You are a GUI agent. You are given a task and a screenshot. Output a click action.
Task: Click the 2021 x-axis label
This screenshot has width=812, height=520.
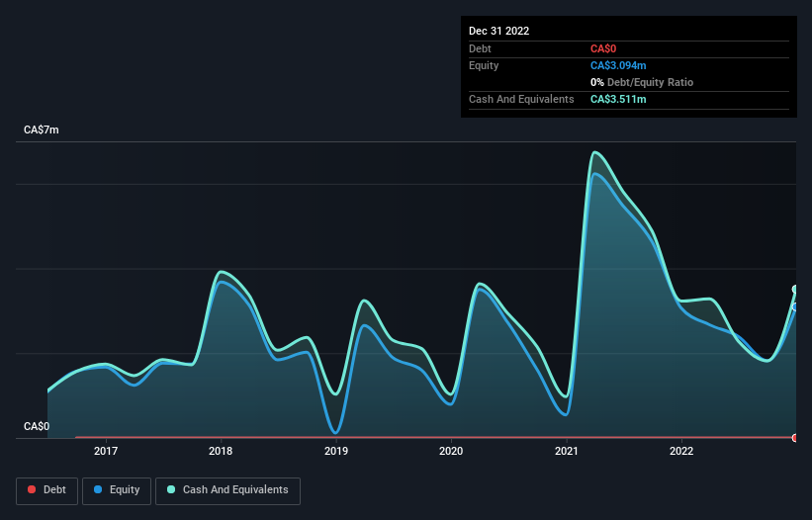point(567,451)
